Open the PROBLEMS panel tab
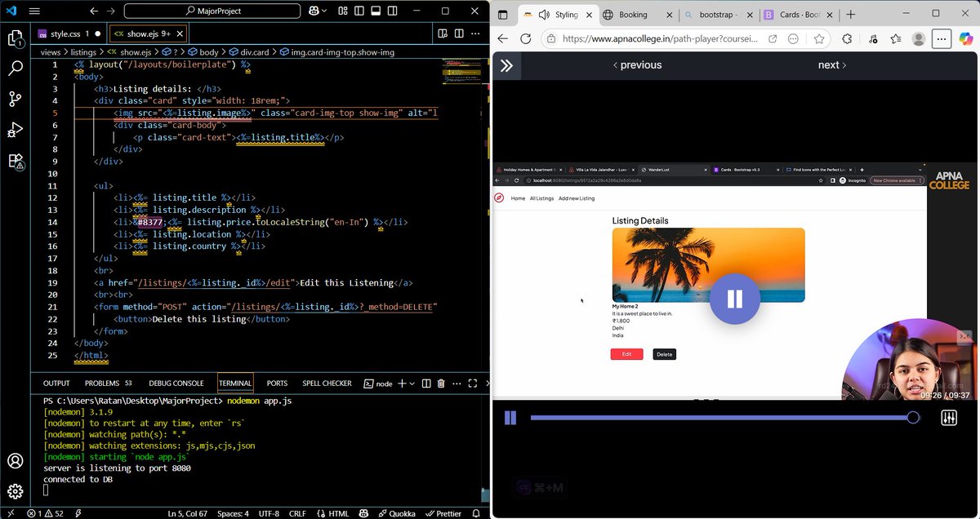The width and height of the screenshot is (980, 519). (109, 383)
